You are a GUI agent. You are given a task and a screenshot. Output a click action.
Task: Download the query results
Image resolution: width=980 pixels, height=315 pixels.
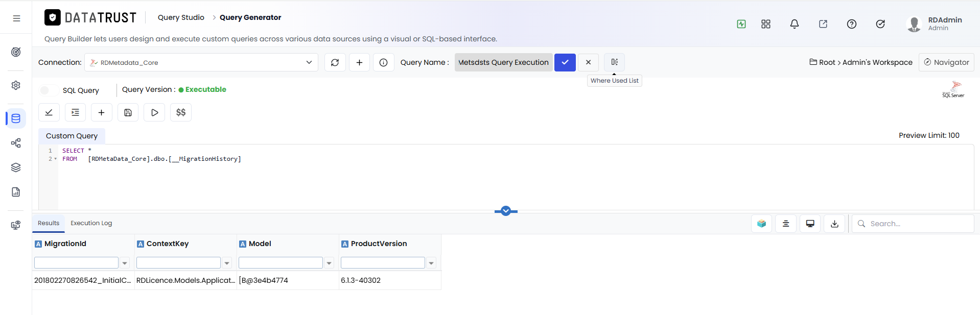click(x=834, y=224)
